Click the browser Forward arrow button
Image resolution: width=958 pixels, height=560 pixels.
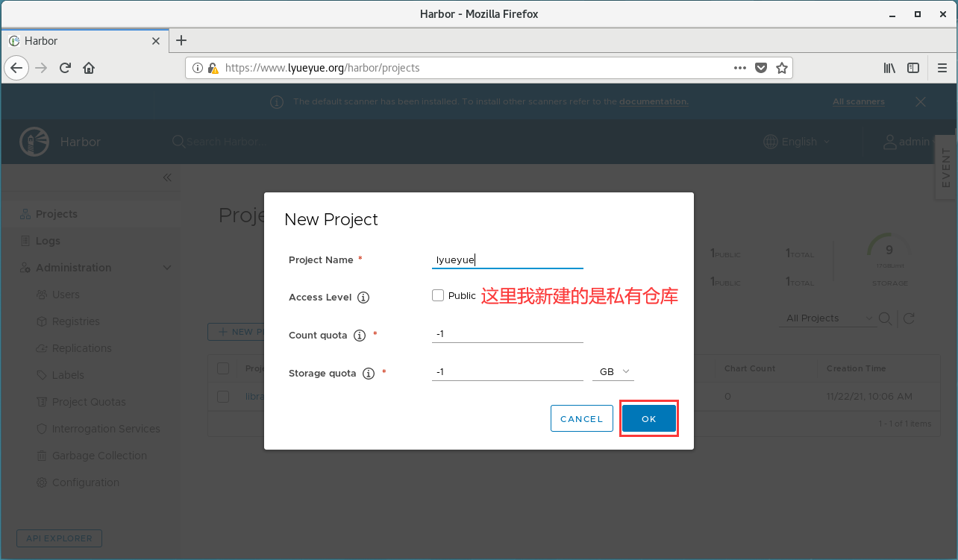coord(41,68)
